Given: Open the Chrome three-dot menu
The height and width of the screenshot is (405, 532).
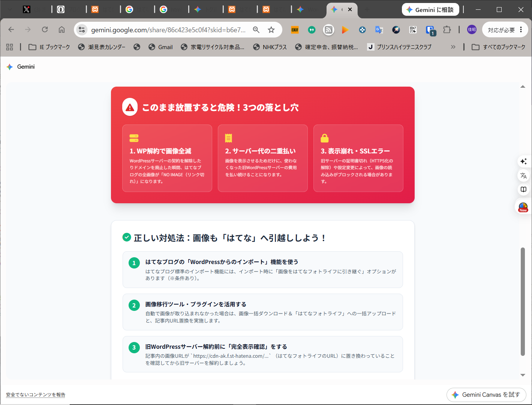Looking at the screenshot, I should pyautogui.click(x=521, y=30).
